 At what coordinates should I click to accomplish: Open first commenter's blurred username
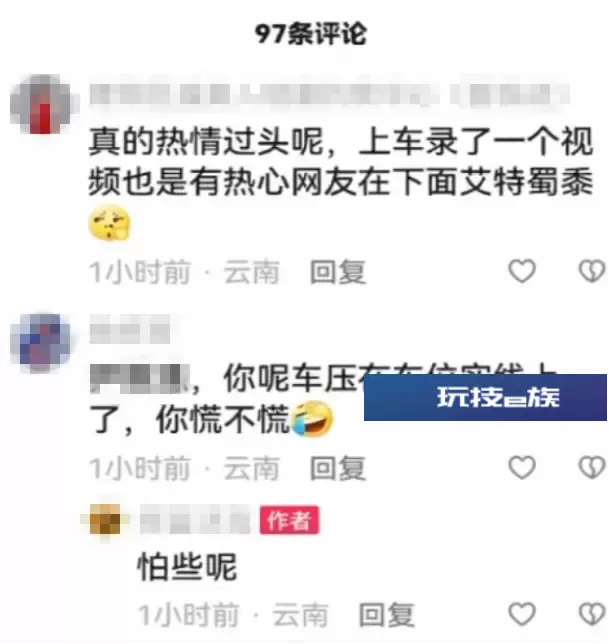329,94
